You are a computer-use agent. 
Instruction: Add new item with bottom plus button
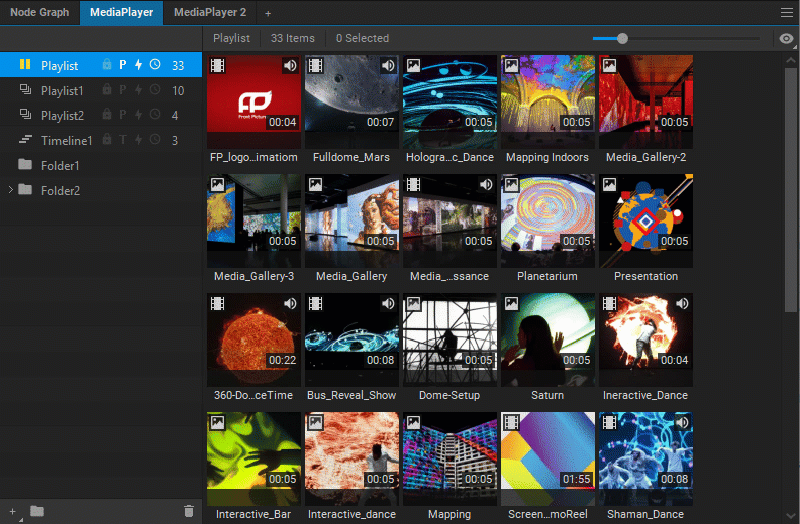click(x=12, y=511)
